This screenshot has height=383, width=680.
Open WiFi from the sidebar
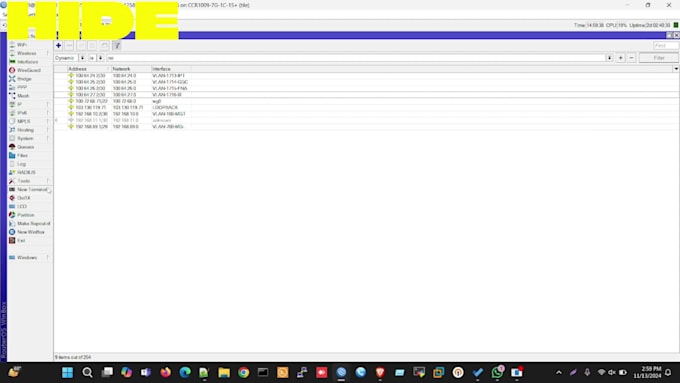coord(22,45)
